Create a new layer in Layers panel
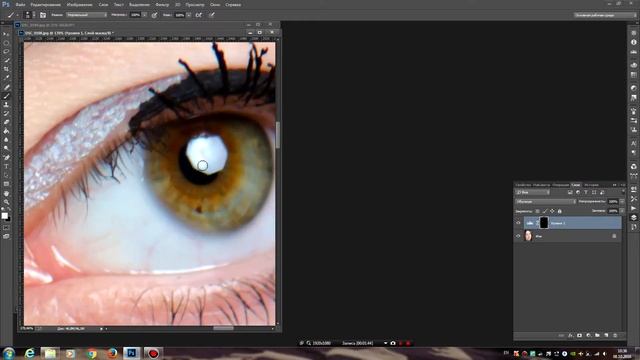Viewport: 640px width, 360px height. (x=606, y=335)
